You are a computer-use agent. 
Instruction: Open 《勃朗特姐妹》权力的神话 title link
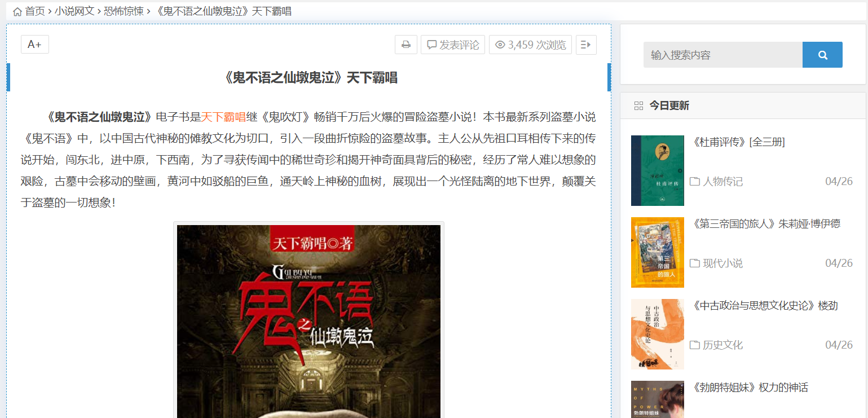(750, 388)
